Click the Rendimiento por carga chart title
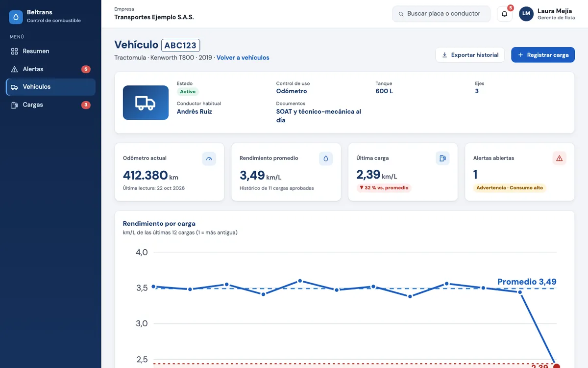Image resolution: width=588 pixels, height=368 pixels. point(159,224)
